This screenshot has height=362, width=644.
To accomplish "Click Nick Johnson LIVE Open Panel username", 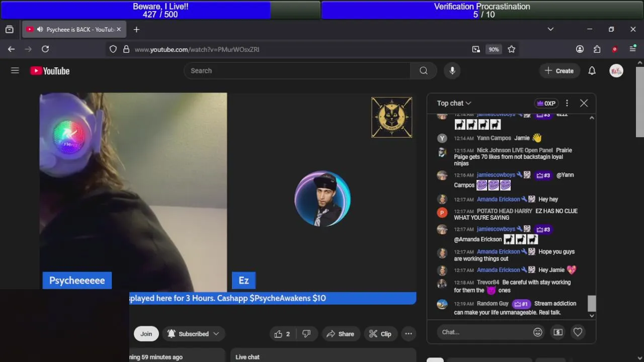I will point(515,150).
